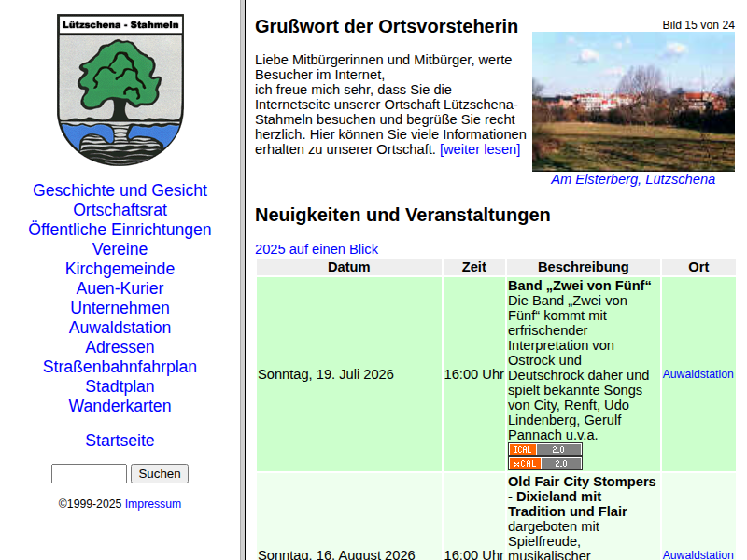The height and width of the screenshot is (560, 747).
Task: Click Auwaldstation location for 19. Juli event
Action: coord(698,374)
